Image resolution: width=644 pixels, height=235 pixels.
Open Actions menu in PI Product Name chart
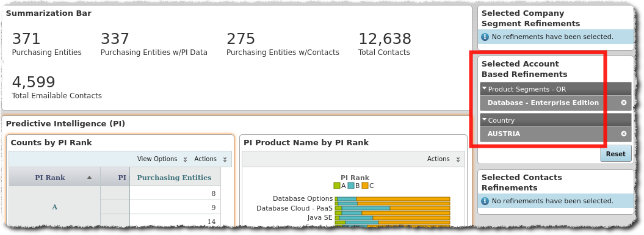coord(443,159)
